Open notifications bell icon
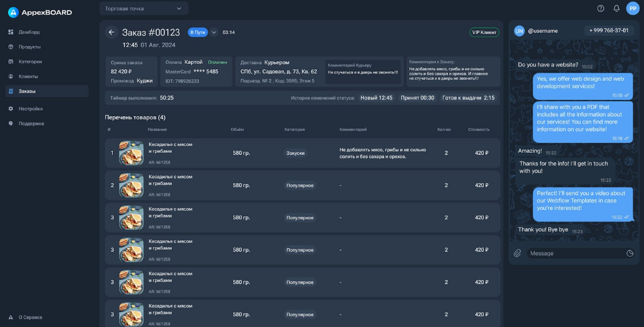644x327 pixels. pos(616,9)
